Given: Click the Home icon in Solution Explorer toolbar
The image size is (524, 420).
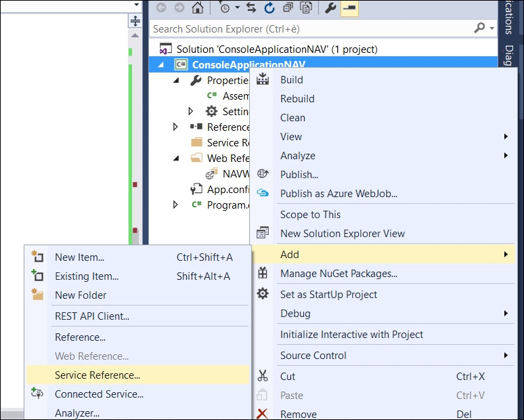Looking at the screenshot, I should pyautogui.click(x=198, y=7).
